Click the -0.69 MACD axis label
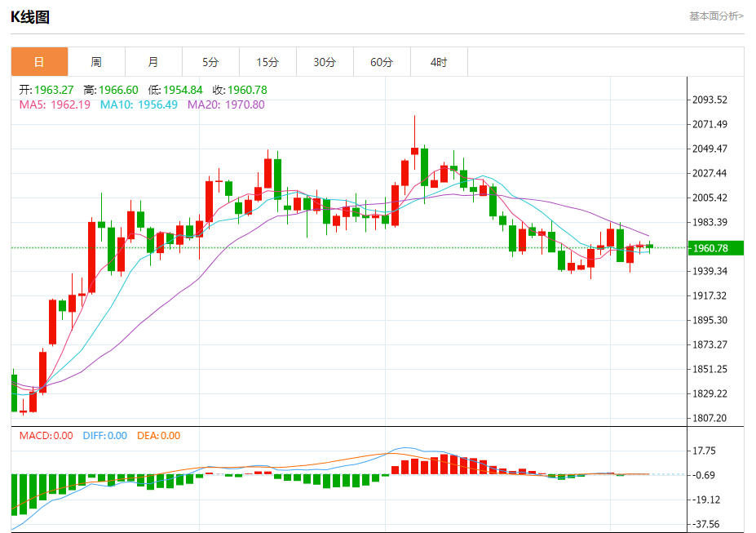 [705, 476]
